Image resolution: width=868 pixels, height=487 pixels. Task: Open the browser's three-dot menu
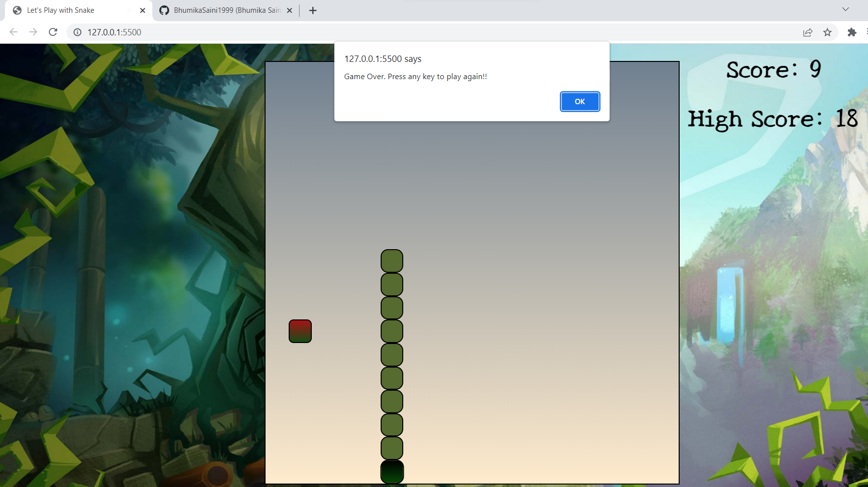point(866,32)
